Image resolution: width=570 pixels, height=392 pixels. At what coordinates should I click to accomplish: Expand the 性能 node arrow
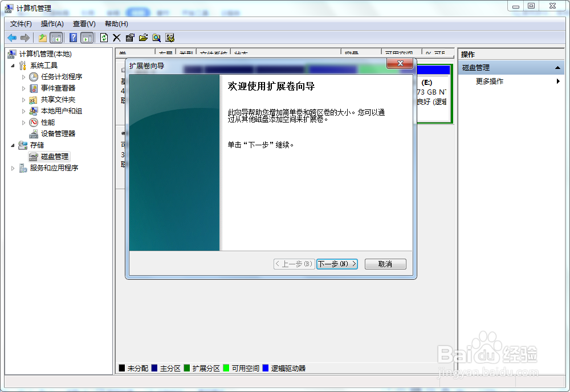[x=23, y=122]
